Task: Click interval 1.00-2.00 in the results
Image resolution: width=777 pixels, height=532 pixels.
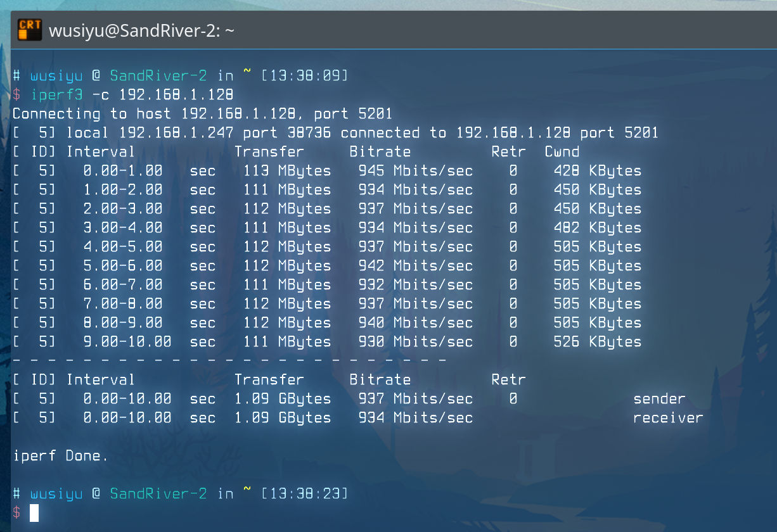Action: (123, 190)
